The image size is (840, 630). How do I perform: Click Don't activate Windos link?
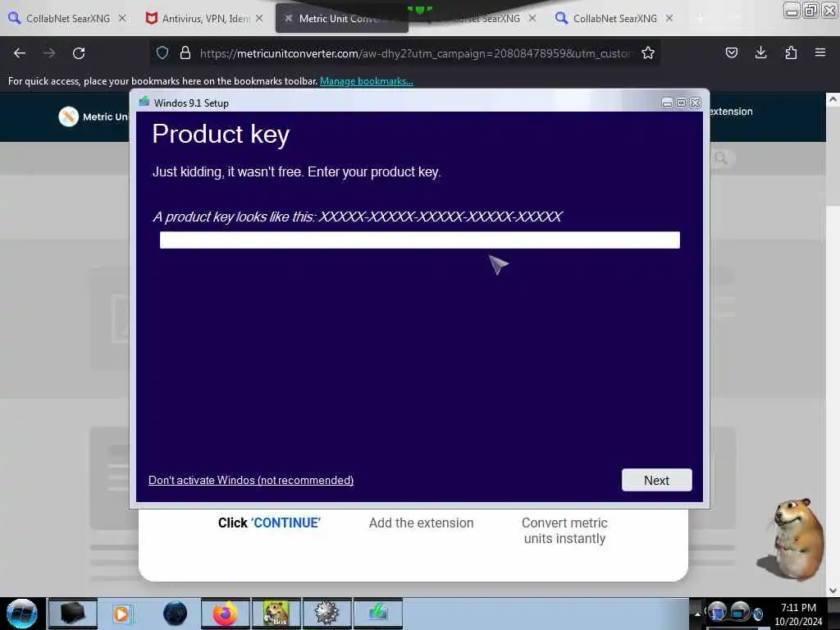[251, 480]
